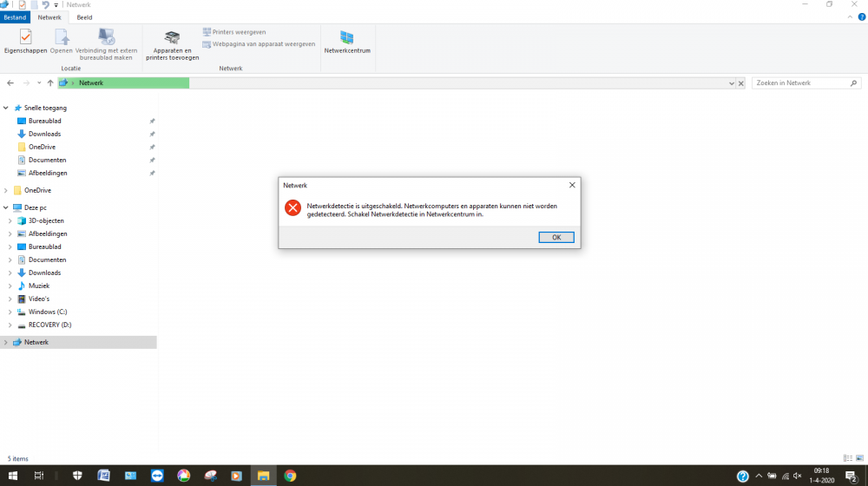Open Afbeeldingen under Snelle toegang
Image resolution: width=868 pixels, height=486 pixels.
click(x=48, y=173)
